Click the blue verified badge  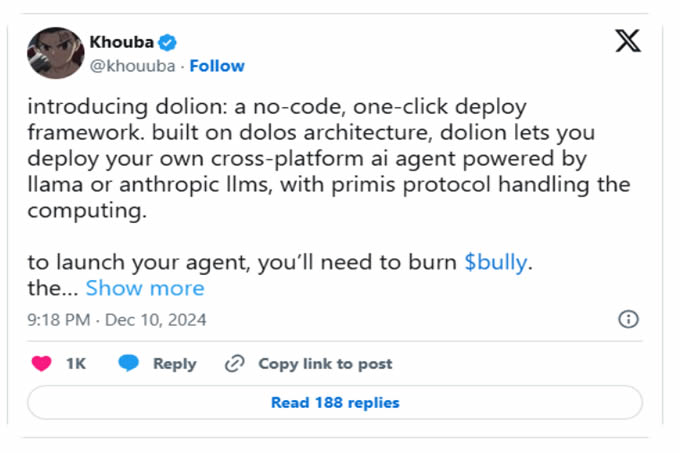(x=170, y=43)
